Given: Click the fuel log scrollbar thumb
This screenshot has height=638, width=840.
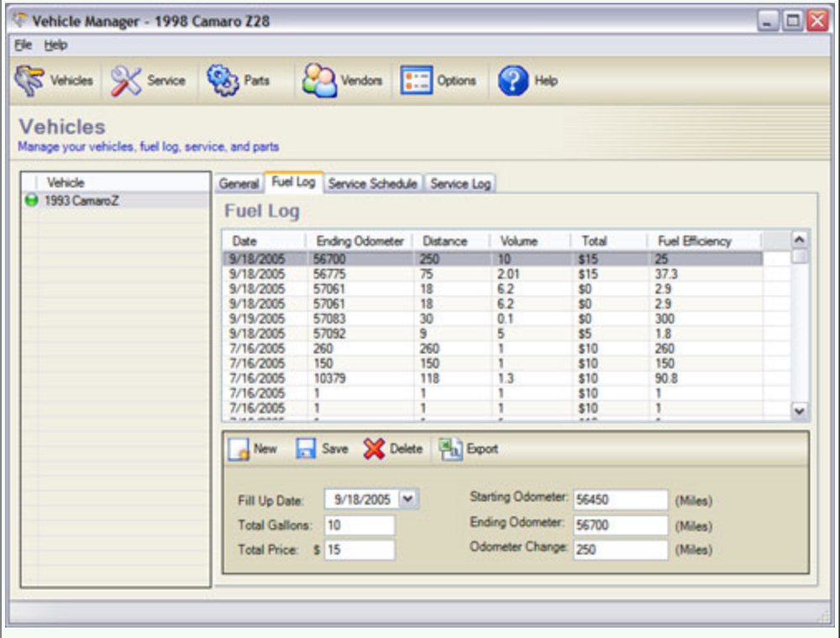Looking at the screenshot, I should 800,257.
